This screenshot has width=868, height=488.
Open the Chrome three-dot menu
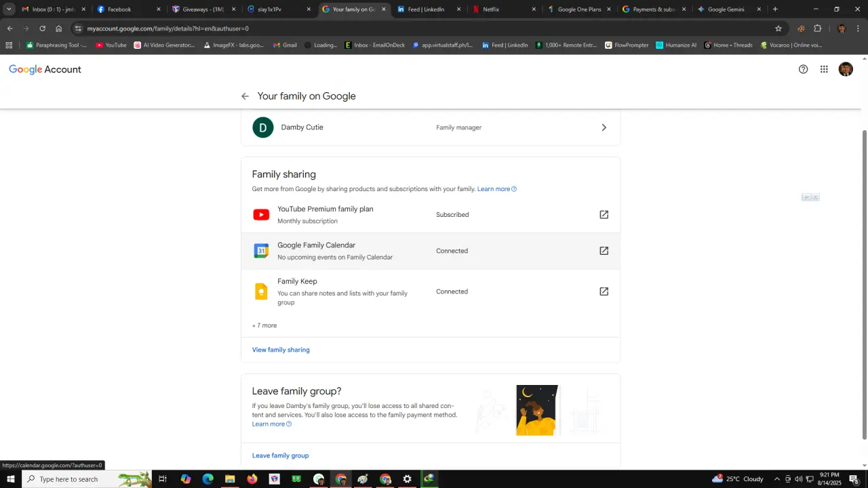click(859, 28)
